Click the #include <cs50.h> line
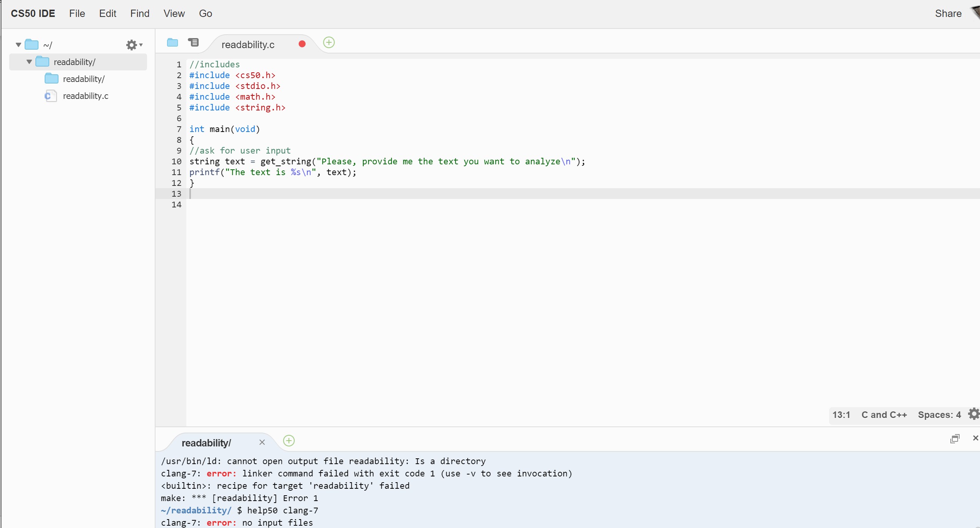 click(x=232, y=75)
